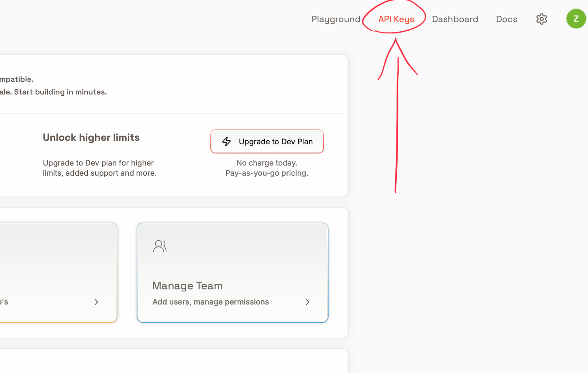Image resolution: width=588 pixels, height=373 pixels.
Task: Switch to the Dashboard page
Action: point(455,19)
